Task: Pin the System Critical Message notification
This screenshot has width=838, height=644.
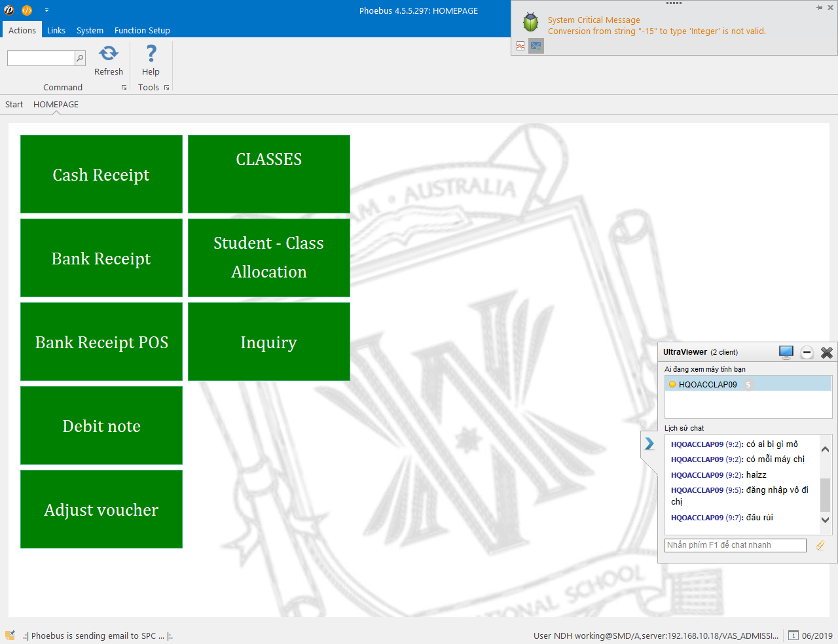Action: (820, 7)
